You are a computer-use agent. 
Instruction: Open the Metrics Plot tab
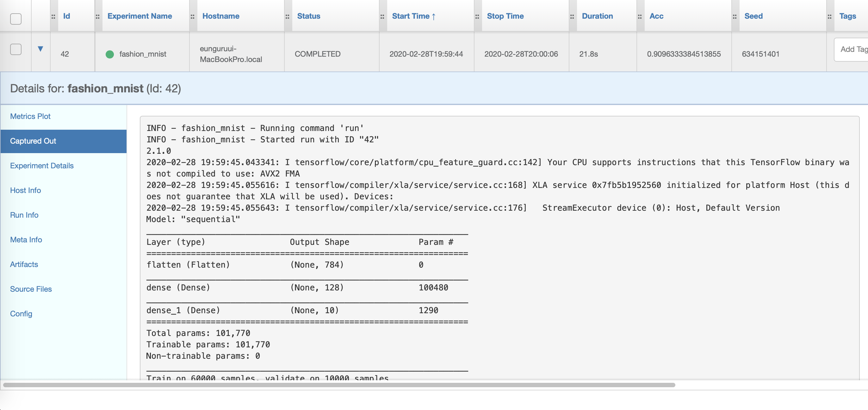coord(30,116)
